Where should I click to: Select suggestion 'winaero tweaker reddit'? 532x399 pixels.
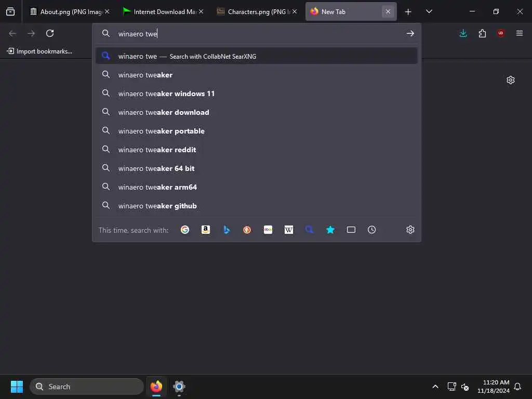pos(257,150)
